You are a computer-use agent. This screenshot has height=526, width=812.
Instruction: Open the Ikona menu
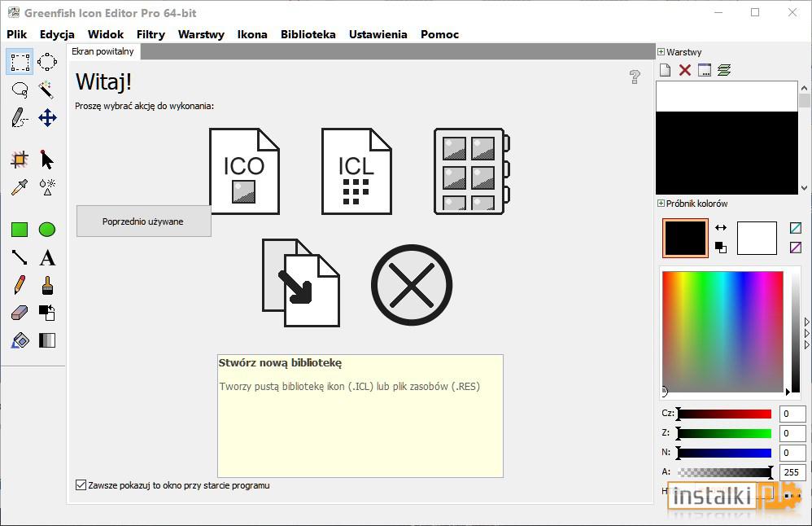click(252, 34)
